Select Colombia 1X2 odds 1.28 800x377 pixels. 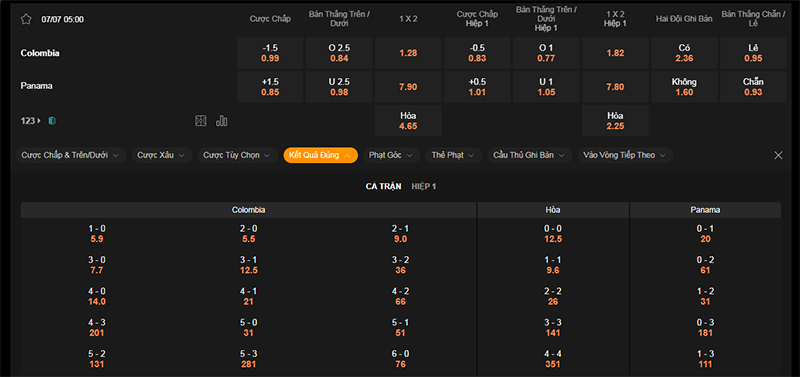coord(408,53)
